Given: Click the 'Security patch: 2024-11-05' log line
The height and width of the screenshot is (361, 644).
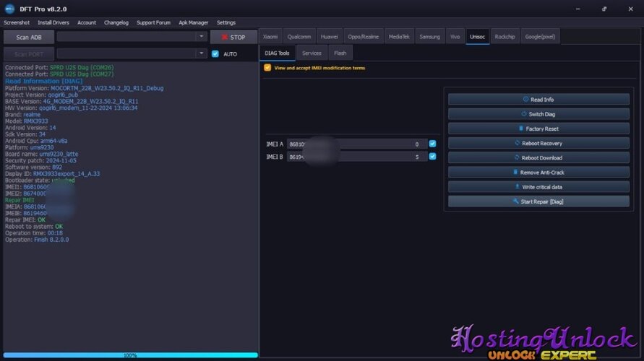Looking at the screenshot, I should click(x=40, y=160).
